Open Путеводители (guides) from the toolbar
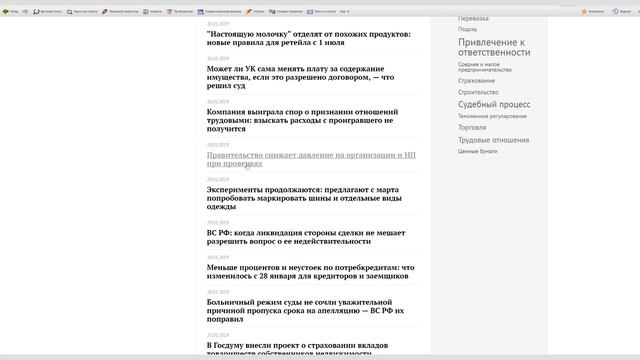Screen dimensions: 640x360 point(180,11)
